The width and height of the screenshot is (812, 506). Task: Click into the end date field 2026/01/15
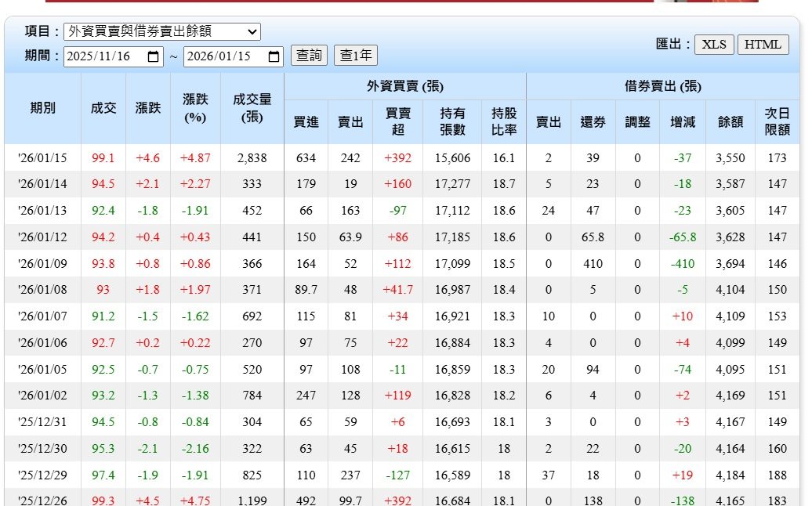coord(234,57)
